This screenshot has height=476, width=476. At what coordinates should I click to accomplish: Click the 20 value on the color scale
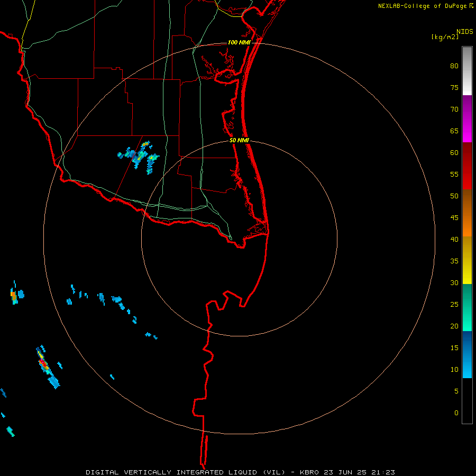454,326
